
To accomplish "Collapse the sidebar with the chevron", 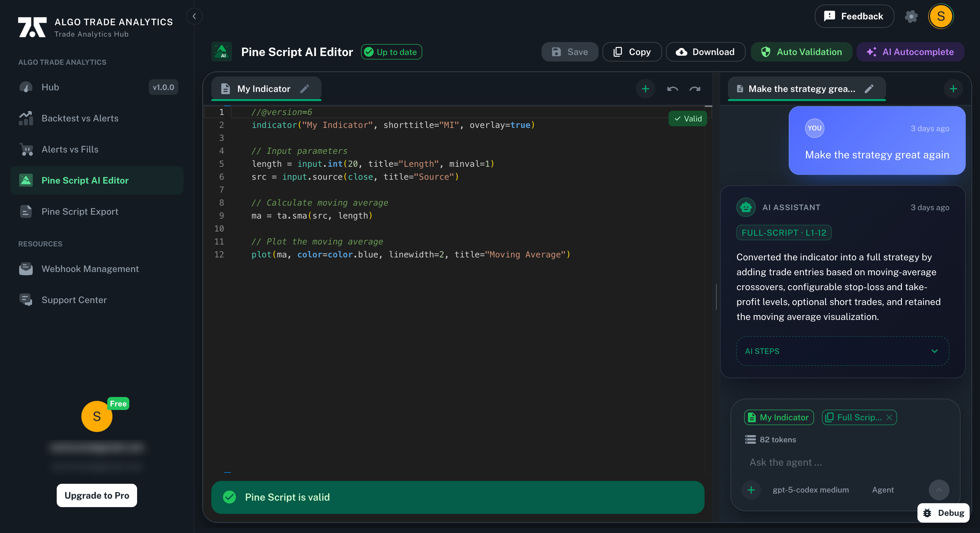I will click(x=194, y=16).
